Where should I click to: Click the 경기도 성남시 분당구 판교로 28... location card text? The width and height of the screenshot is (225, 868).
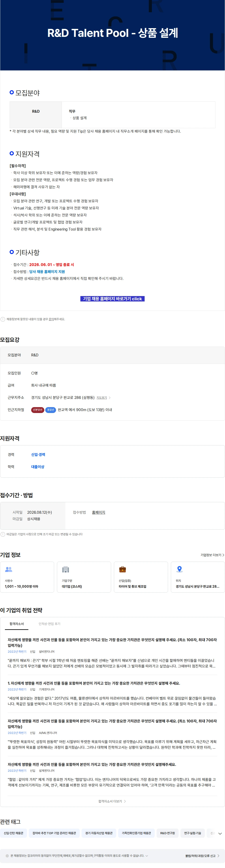[197, 586]
